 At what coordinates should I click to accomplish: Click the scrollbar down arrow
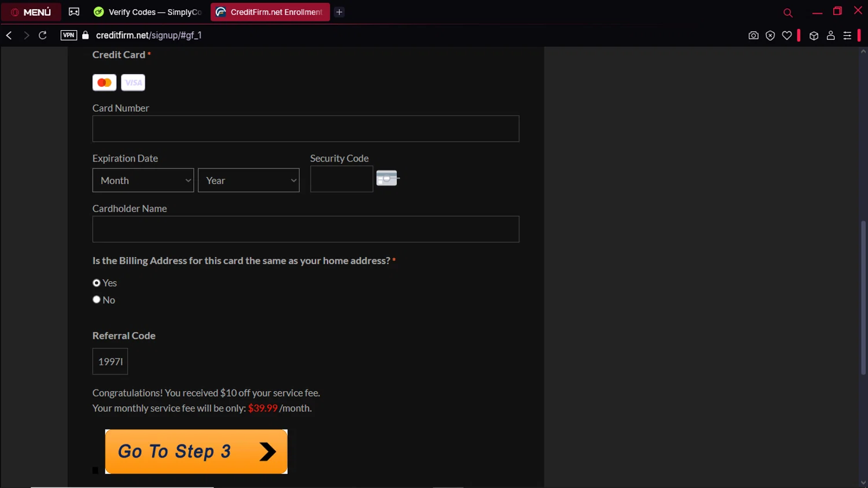[863, 483]
